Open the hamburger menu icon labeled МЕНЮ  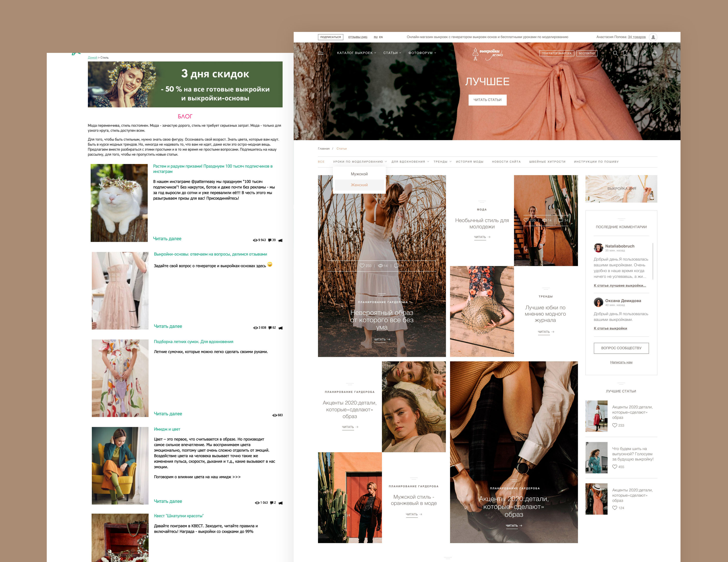pos(321,53)
